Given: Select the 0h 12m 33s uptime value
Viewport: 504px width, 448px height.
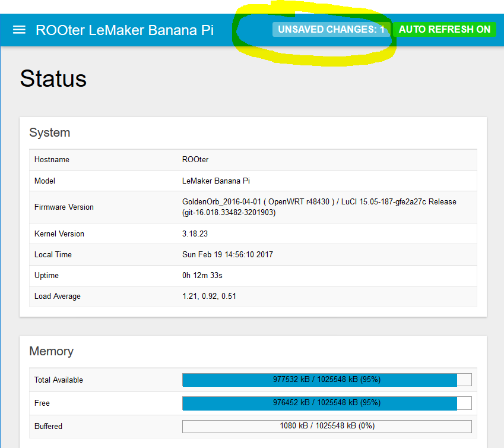Looking at the screenshot, I should [202, 276].
